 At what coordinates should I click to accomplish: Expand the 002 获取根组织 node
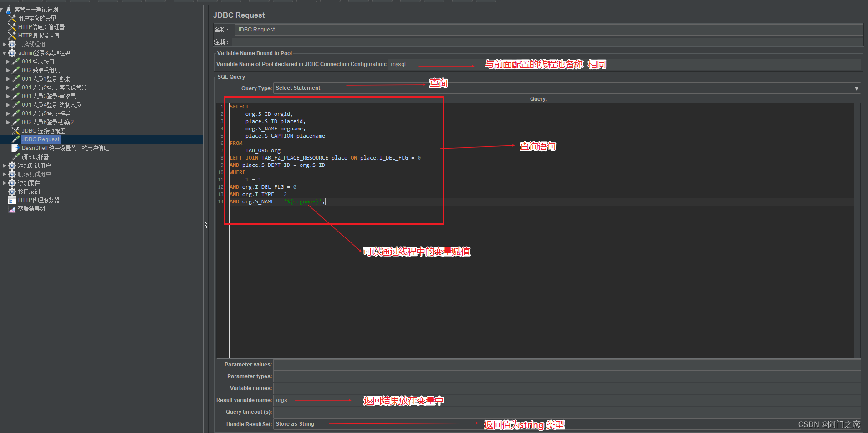tap(8, 70)
